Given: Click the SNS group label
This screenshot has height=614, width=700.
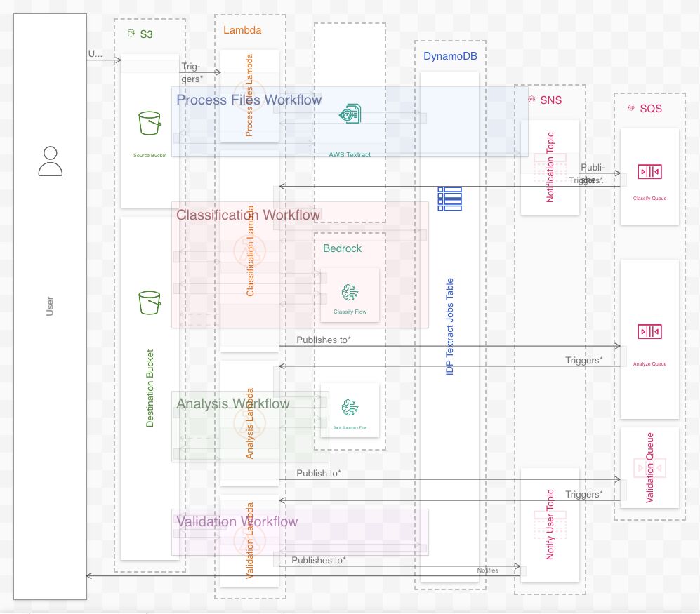Looking at the screenshot, I should [551, 100].
